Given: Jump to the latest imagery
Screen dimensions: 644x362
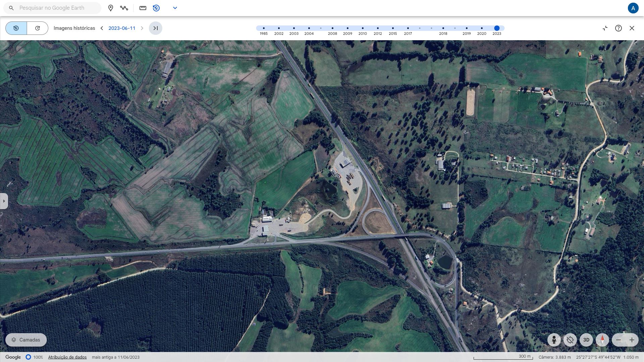Looking at the screenshot, I should 156,28.
